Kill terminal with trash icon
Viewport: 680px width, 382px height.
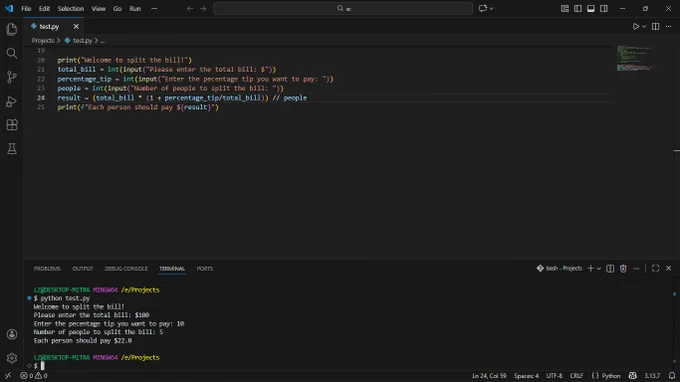pyautogui.click(x=623, y=268)
